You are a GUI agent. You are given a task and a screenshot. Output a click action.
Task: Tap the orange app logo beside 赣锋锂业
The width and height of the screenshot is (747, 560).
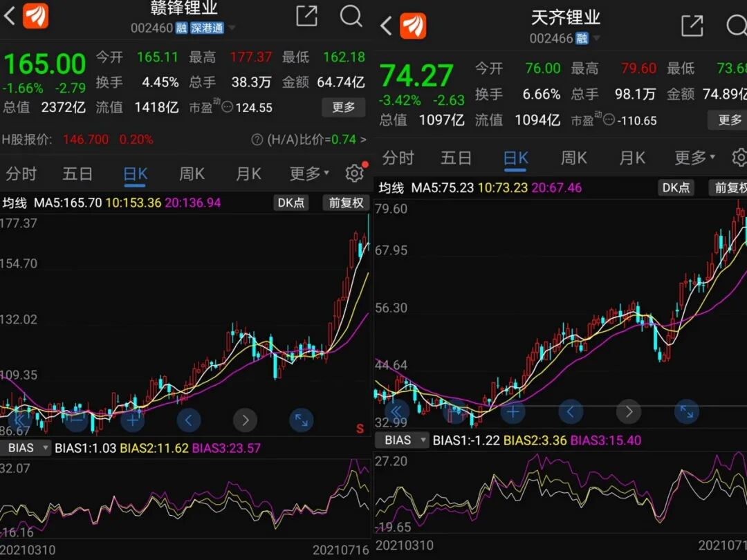36,16
